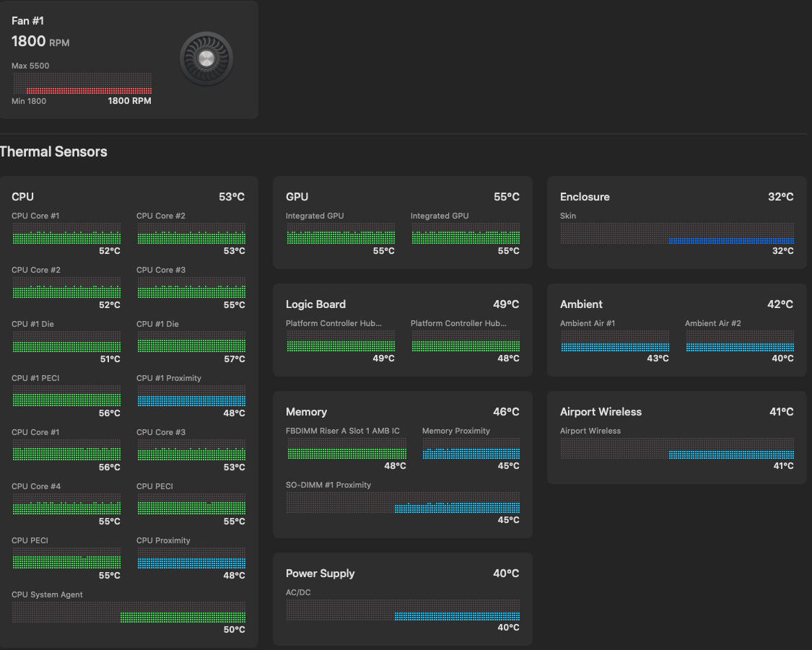Click the "Max 5500" fan limit label

(x=30, y=66)
